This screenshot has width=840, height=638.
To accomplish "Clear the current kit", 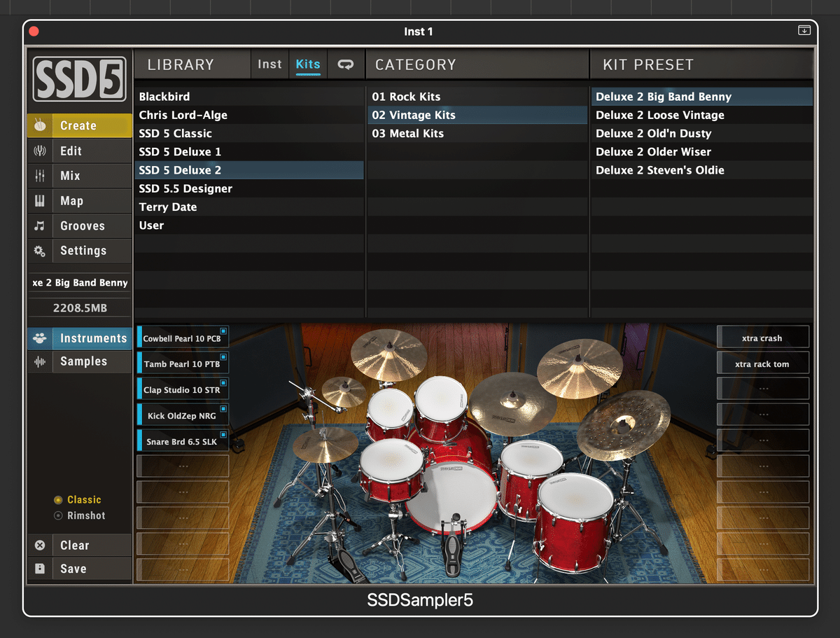I will pos(79,545).
